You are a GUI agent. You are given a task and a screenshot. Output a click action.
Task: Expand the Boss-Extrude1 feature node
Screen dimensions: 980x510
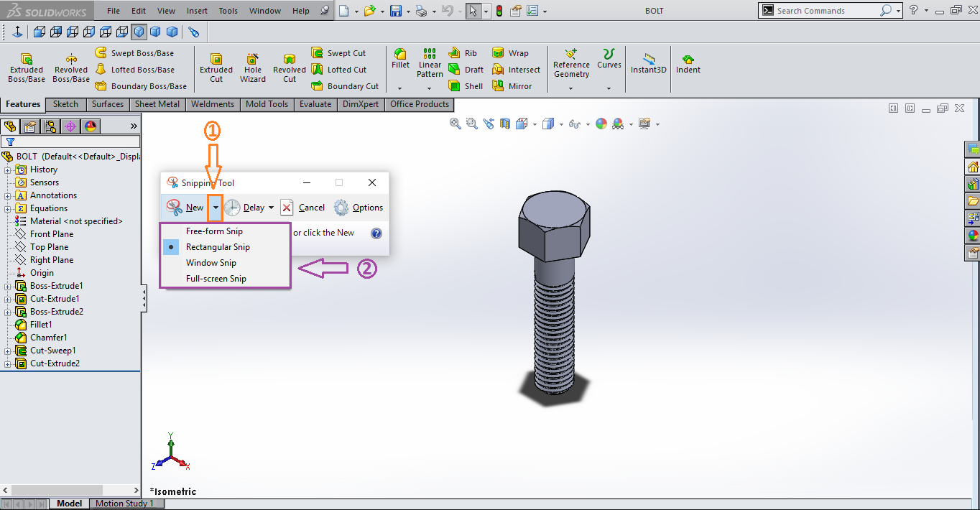click(x=7, y=286)
